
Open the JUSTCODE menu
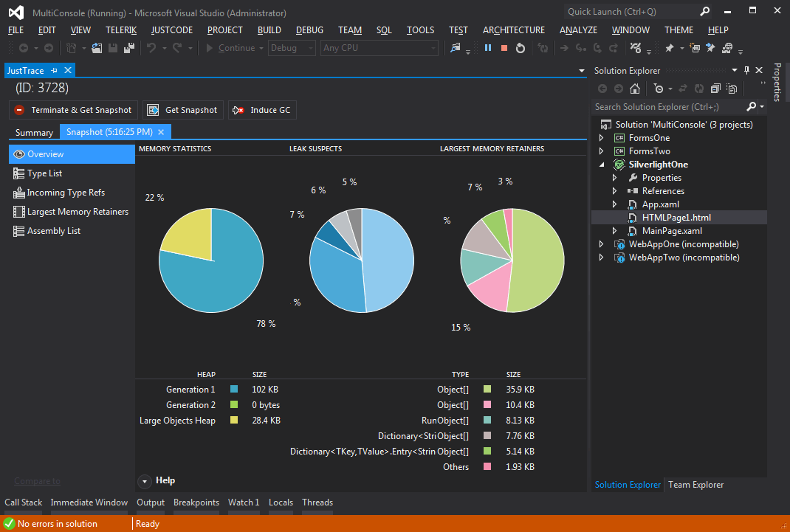(x=172, y=30)
